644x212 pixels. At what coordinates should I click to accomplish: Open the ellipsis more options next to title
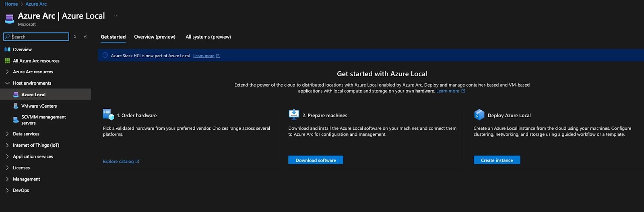[x=116, y=16]
